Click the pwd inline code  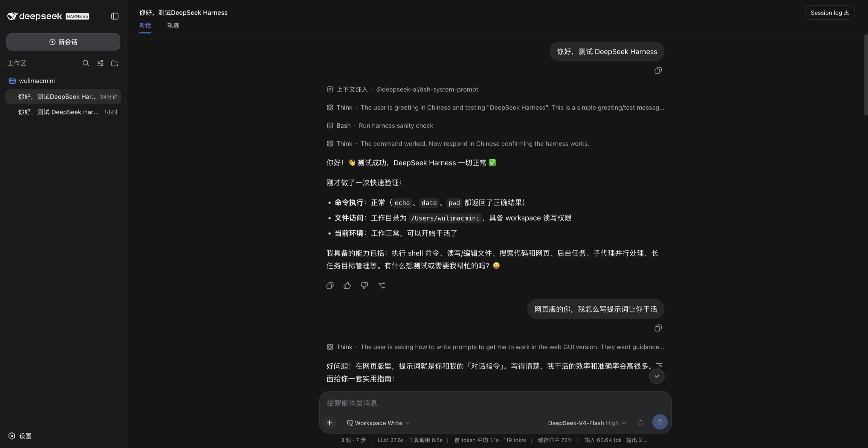click(454, 203)
